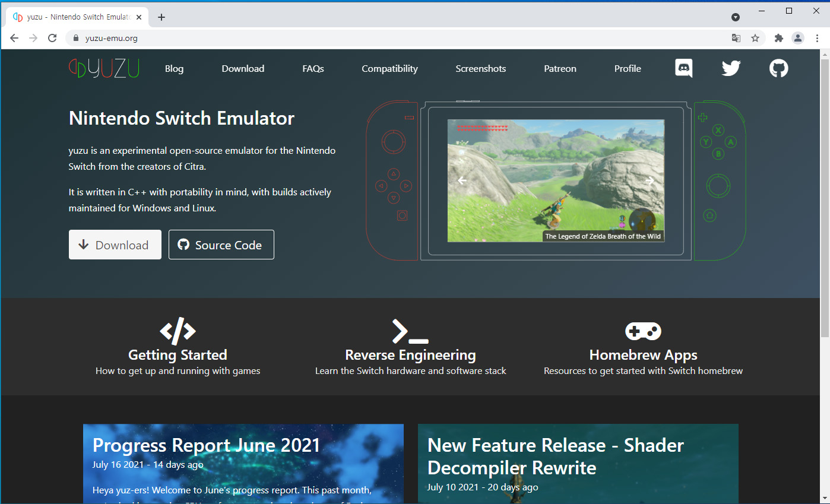
Task: Click the tab search dropdown arrow
Action: pos(736,17)
